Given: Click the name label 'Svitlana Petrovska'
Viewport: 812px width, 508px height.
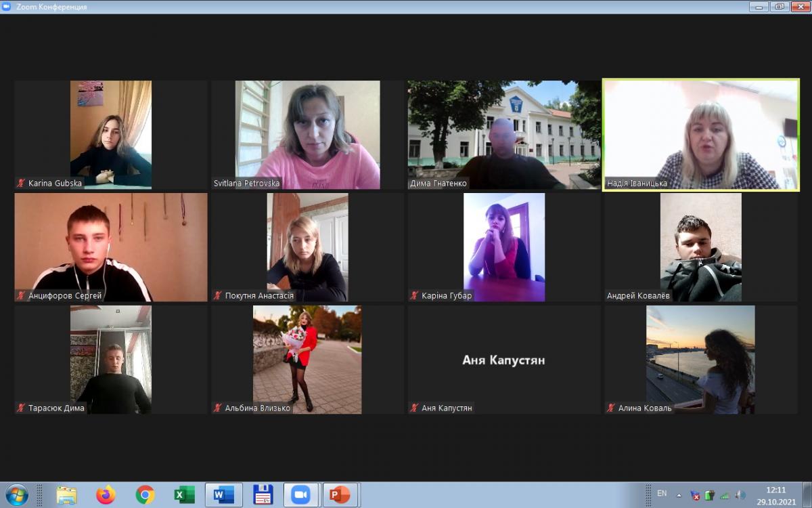Looking at the screenshot, I should [x=246, y=183].
